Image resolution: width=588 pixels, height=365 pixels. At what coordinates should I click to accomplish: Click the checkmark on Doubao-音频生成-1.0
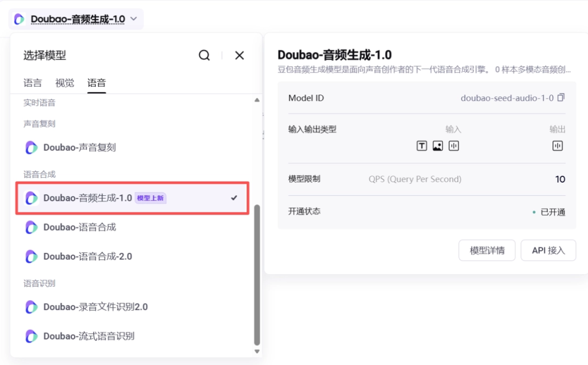click(x=234, y=198)
